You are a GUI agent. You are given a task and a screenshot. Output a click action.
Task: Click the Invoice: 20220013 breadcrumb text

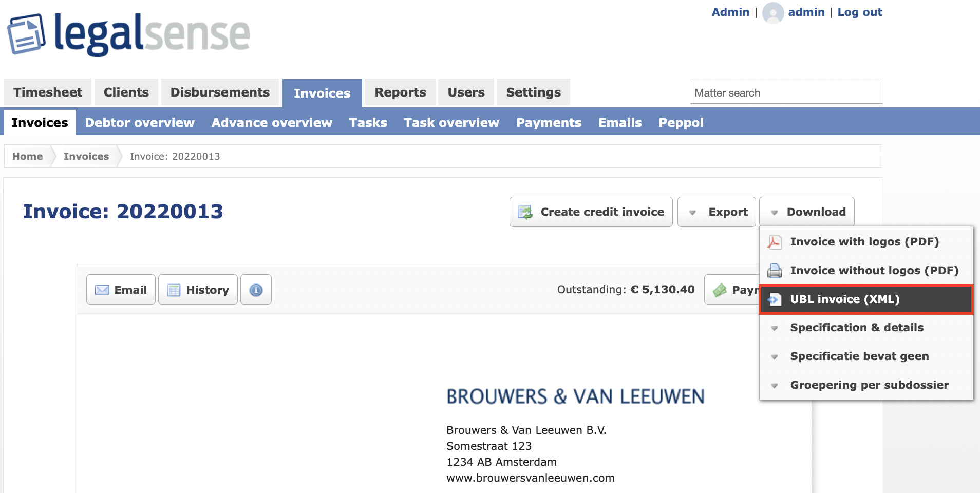[x=175, y=156]
